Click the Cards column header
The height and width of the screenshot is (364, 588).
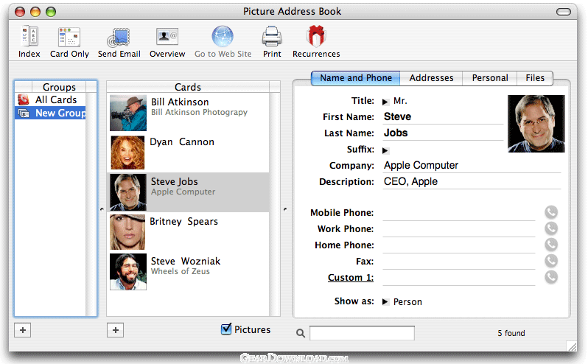click(188, 87)
